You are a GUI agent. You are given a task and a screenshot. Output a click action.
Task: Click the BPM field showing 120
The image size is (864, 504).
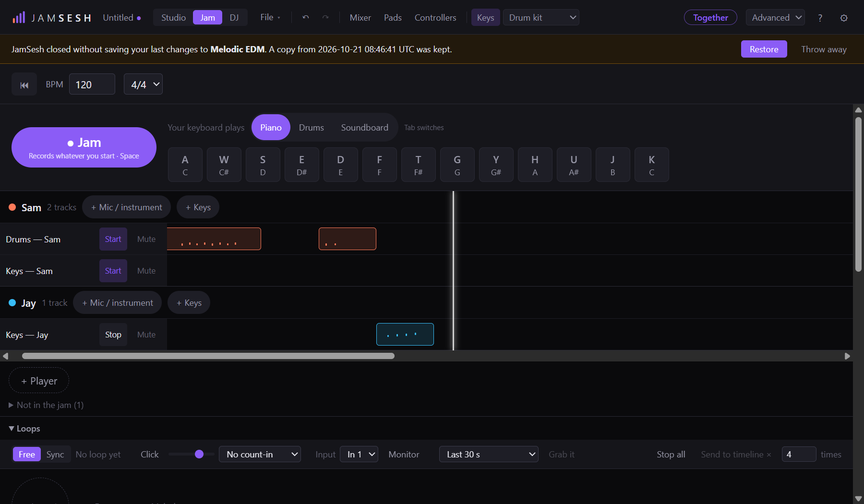[x=92, y=84]
